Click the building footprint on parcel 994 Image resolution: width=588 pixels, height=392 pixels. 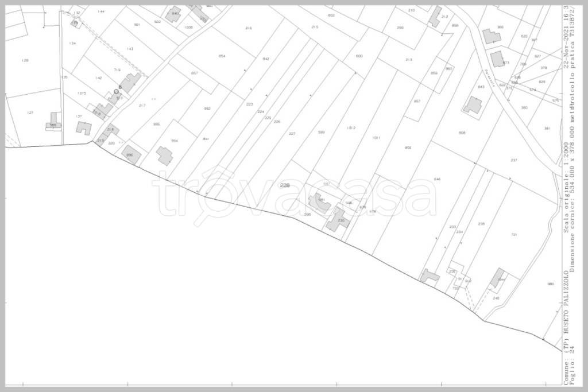pos(165,156)
